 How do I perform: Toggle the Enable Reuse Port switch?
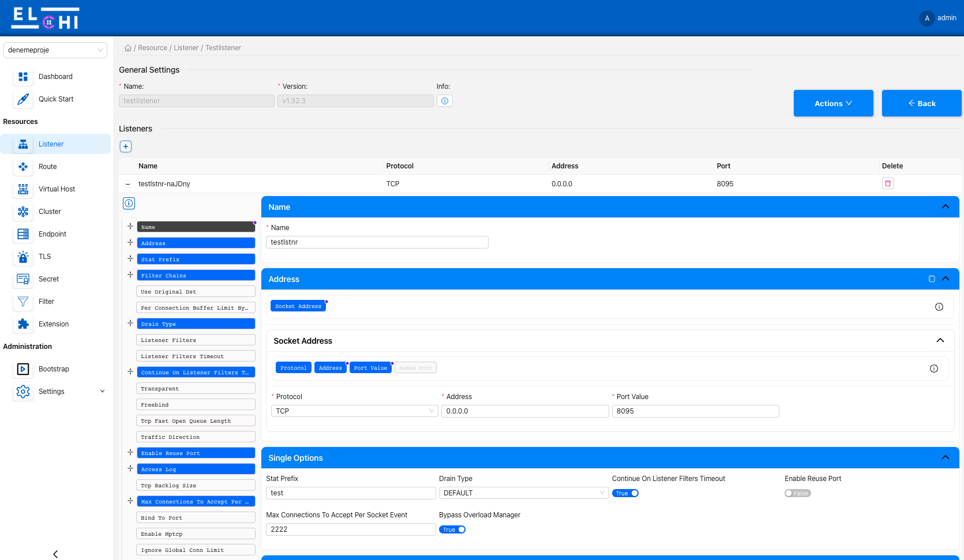[798, 493]
